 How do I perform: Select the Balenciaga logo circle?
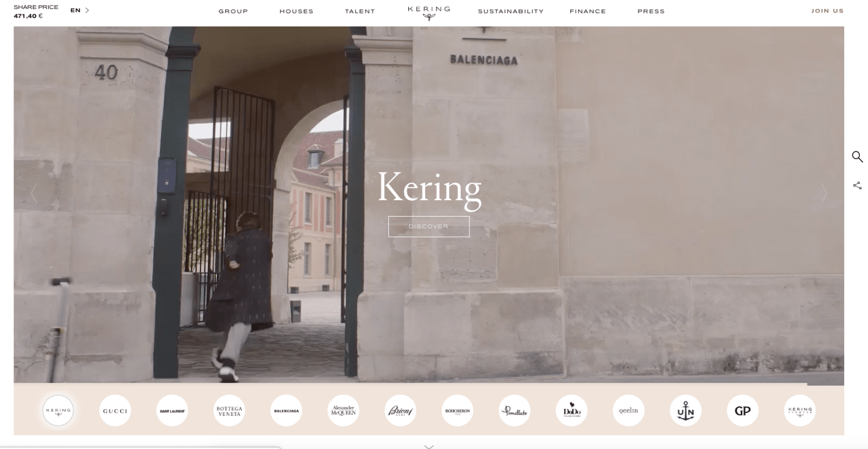click(286, 411)
